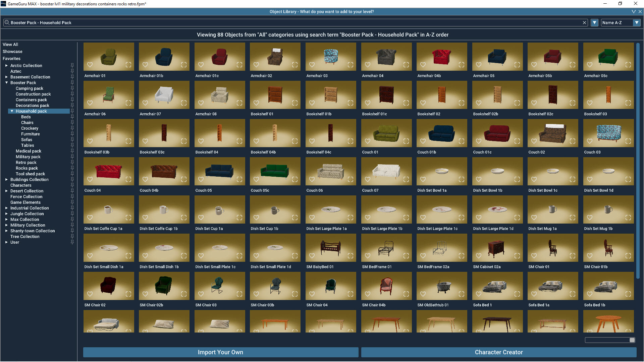This screenshot has height=362, width=644.
Task: Toggle favorite on Sofa Bed 1
Action: pyautogui.click(x=478, y=294)
